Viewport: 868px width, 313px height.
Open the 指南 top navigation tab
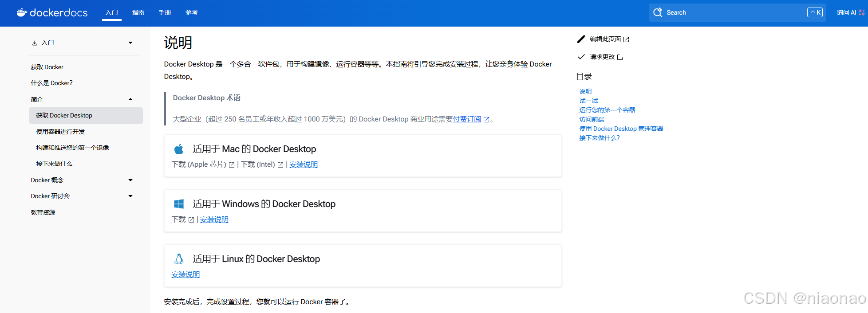click(x=138, y=12)
